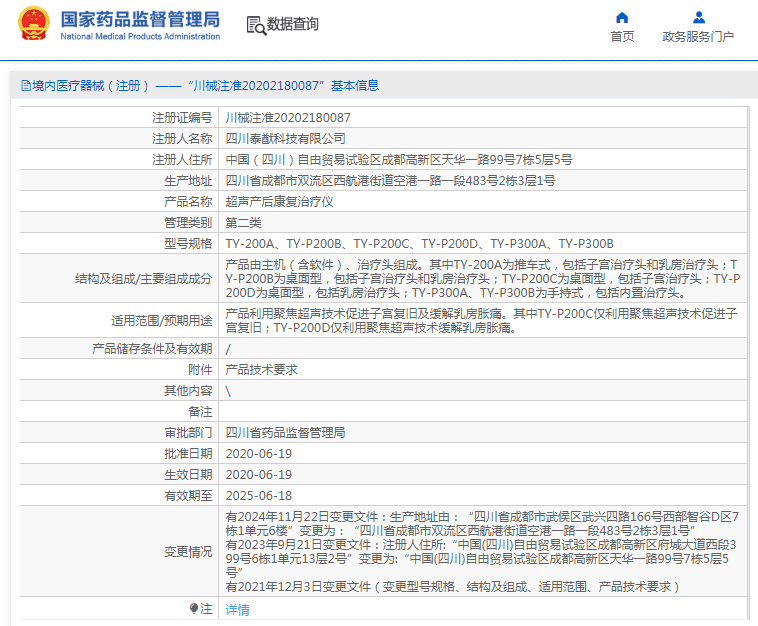This screenshot has height=626, width=758.
Task: Click 批准日期 value 2020-06-19
Action: (x=259, y=454)
